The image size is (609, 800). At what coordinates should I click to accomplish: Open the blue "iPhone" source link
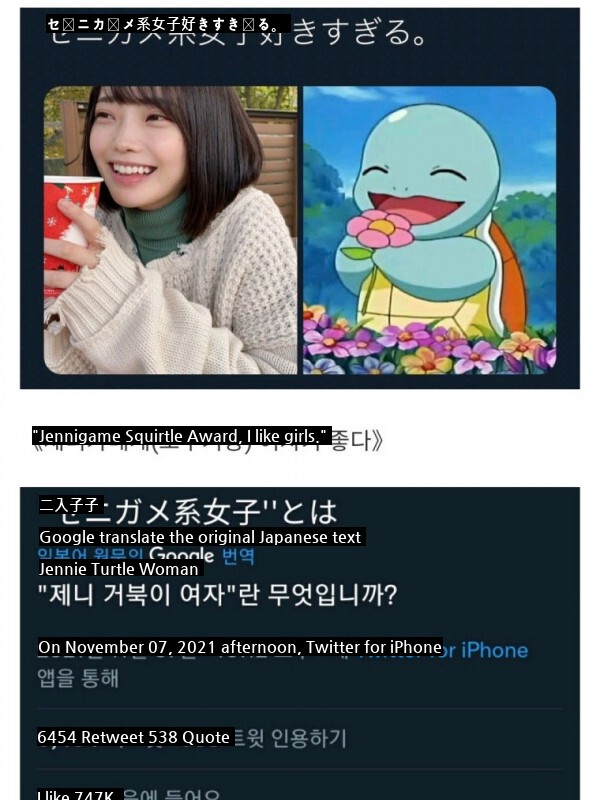click(495, 651)
